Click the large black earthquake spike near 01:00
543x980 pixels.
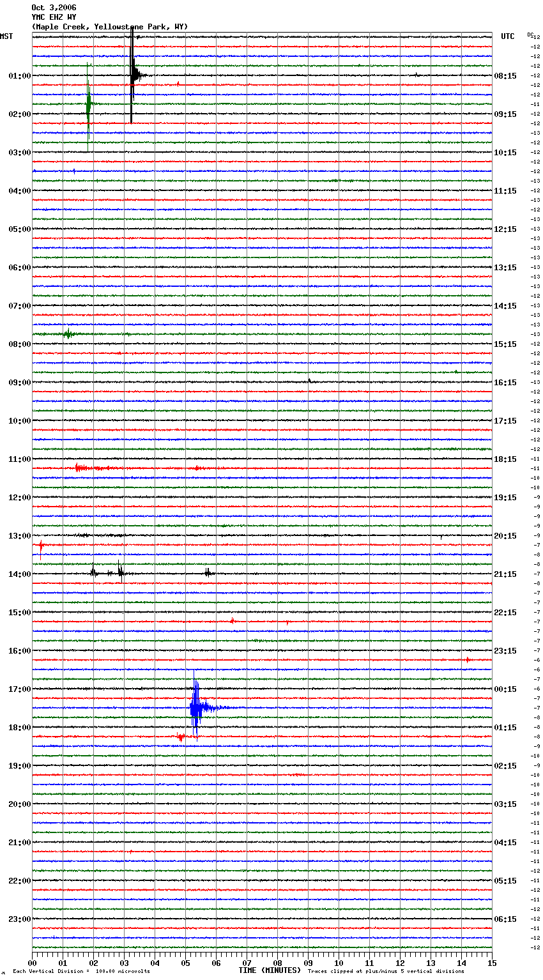coord(132,75)
